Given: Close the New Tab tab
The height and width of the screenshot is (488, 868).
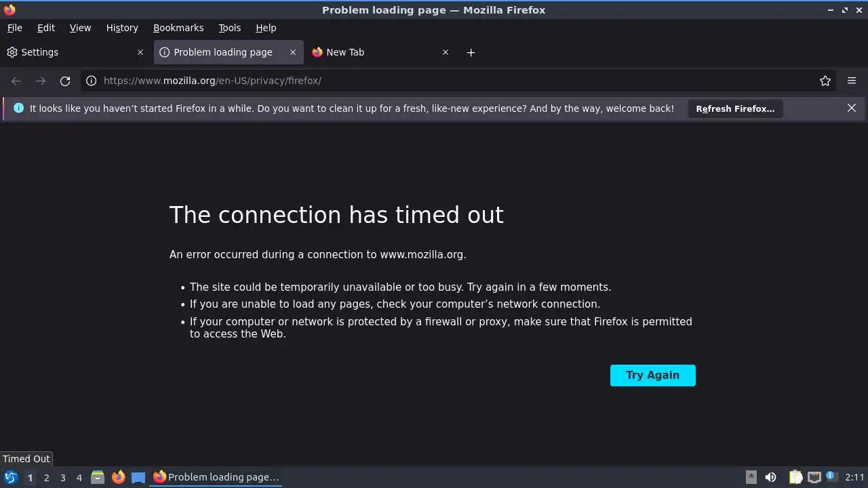Looking at the screenshot, I should (446, 52).
